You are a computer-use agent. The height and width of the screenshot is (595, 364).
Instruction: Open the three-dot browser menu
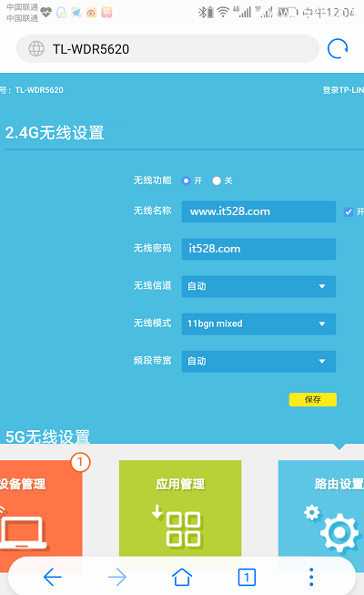point(311,577)
